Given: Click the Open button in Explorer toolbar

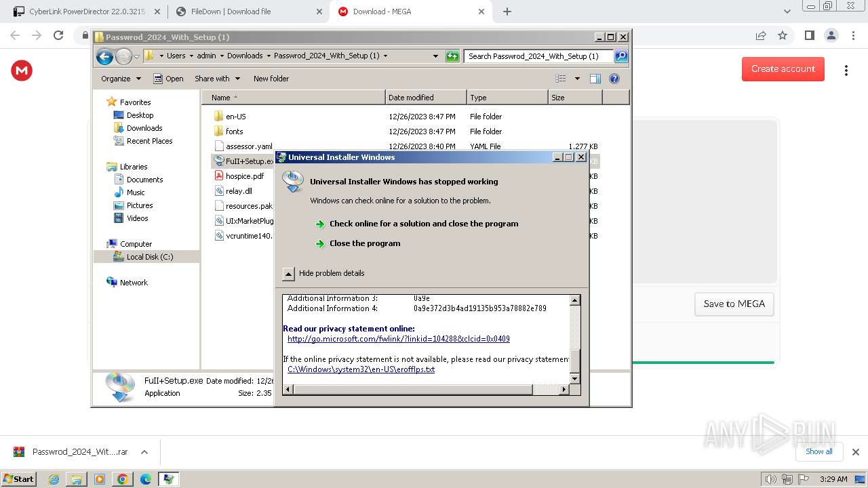Looking at the screenshot, I should 168,79.
